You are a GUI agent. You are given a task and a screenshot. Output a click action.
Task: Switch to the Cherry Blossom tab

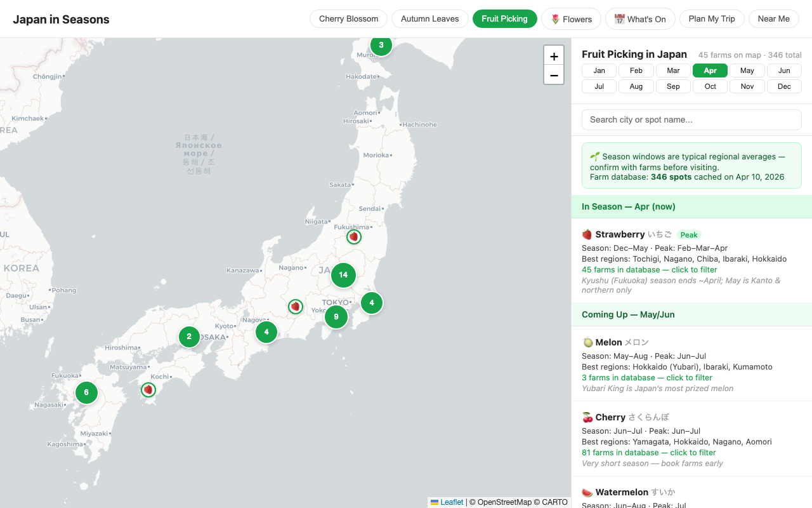tap(348, 18)
